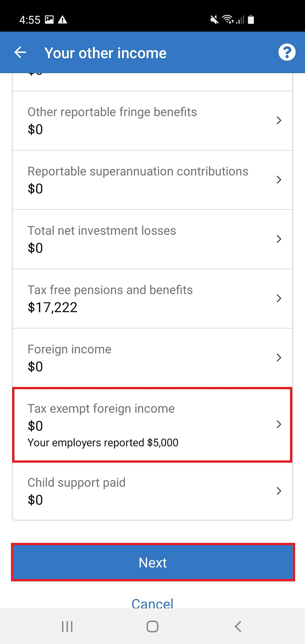305x644 pixels.
Task: Open Child support paid row
Action: pyautogui.click(x=152, y=491)
